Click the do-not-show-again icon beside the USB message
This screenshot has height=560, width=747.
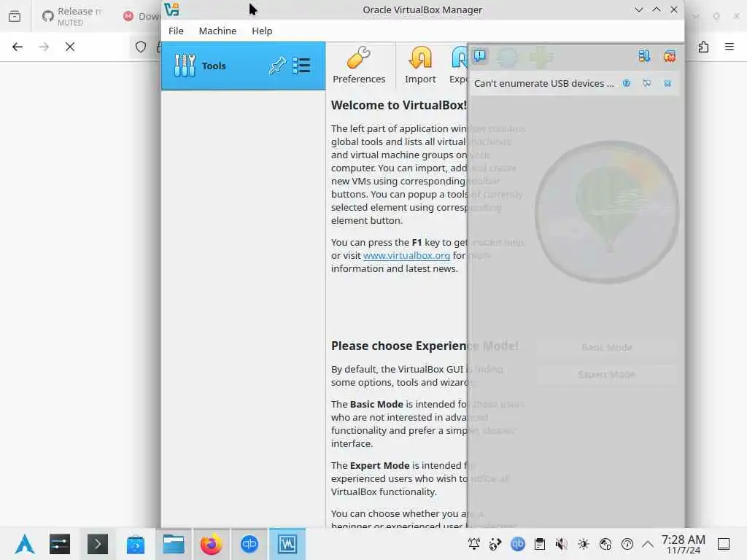646,83
